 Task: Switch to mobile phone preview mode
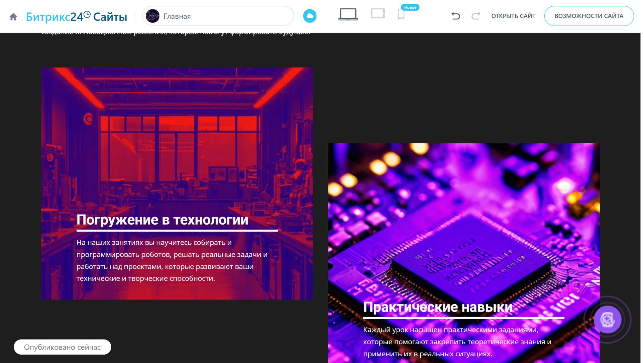(401, 15)
